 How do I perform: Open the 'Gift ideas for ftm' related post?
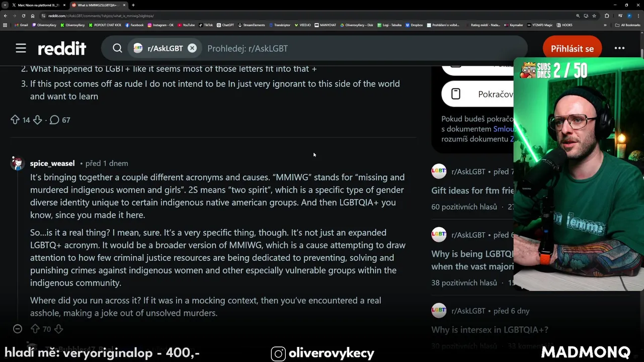point(472,191)
